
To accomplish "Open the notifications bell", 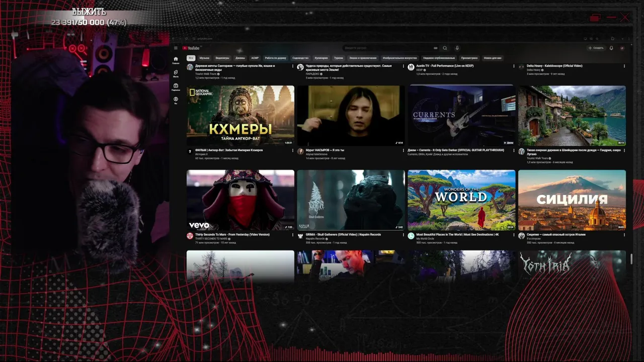I will 611,48.
